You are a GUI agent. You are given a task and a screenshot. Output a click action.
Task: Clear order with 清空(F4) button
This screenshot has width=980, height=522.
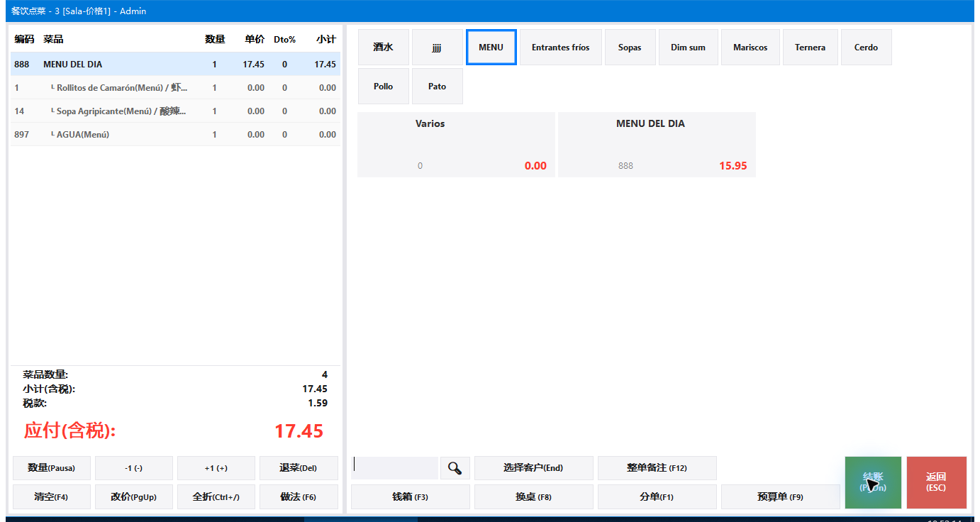[52, 497]
